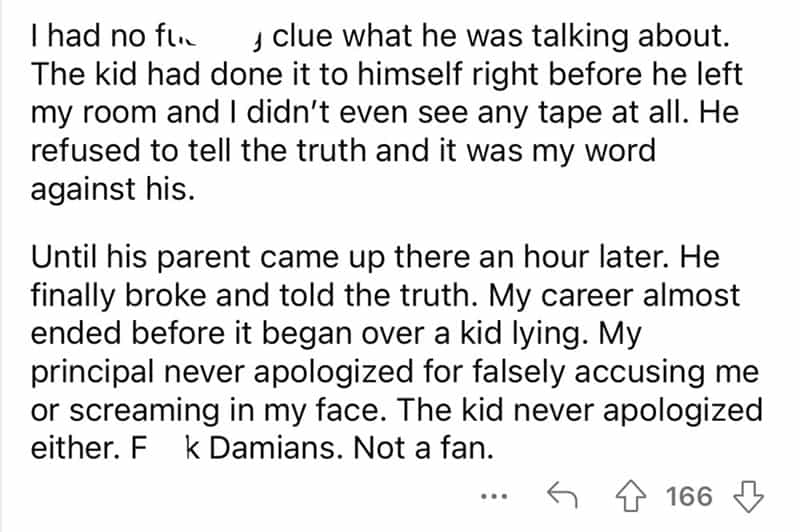Click the paragraph beginning 'Until his parent'
Image resolution: width=800 pixels, height=532 pixels.
tap(397, 349)
